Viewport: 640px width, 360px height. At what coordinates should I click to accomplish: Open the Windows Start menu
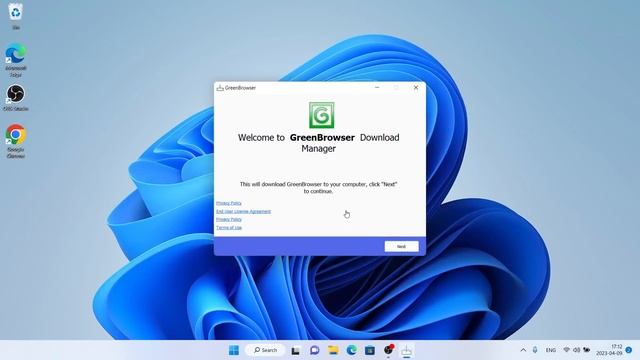[234, 350]
